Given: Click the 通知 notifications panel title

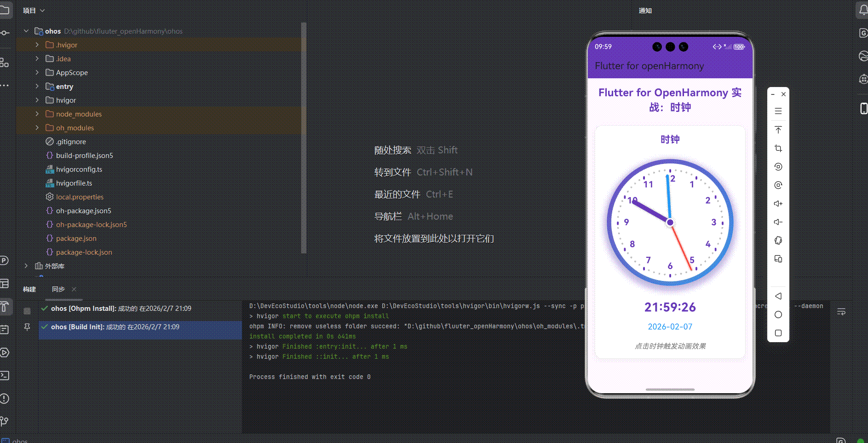Looking at the screenshot, I should (645, 11).
